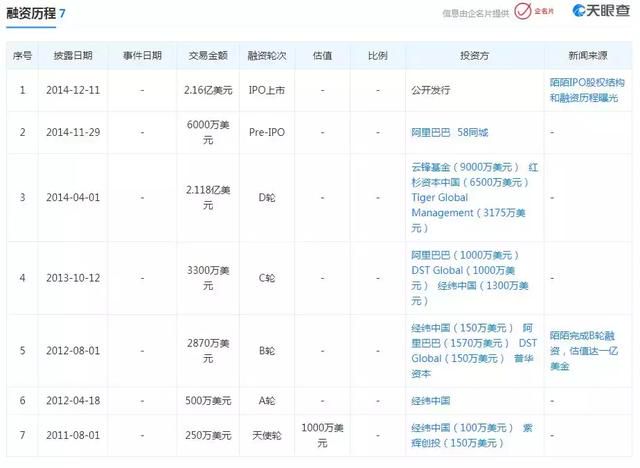Click the 信息由企名片提供 text
The width and height of the screenshot is (640, 468).
[476, 13]
